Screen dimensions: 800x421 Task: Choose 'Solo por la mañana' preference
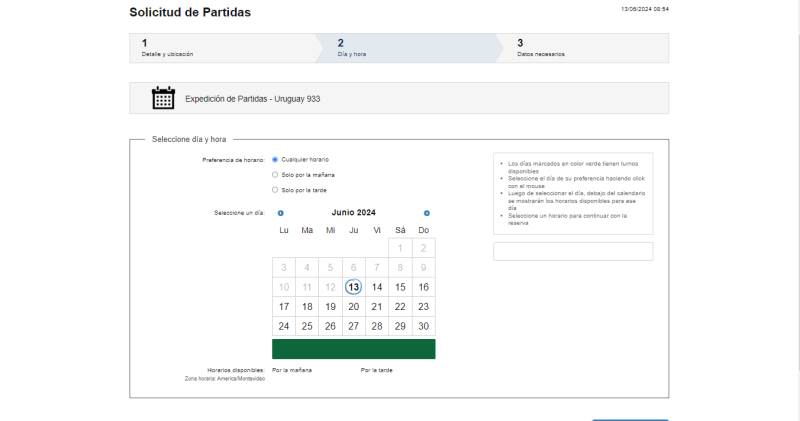[x=275, y=174]
